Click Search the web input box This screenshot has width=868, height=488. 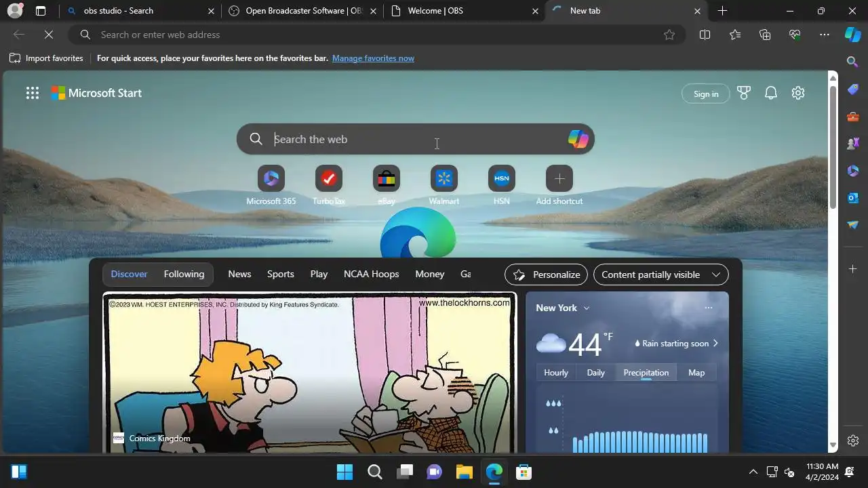pyautogui.click(x=415, y=139)
